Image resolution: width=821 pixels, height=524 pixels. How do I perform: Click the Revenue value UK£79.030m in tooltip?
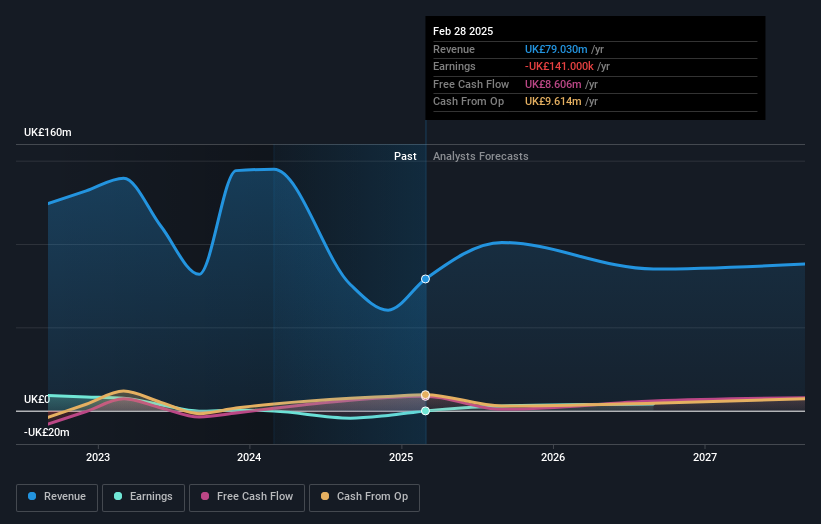pos(556,49)
